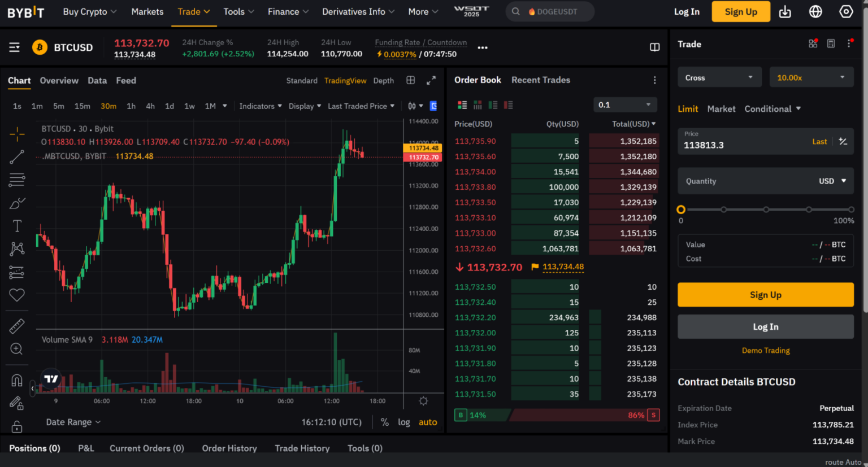This screenshot has width=868, height=467.
Task: Click the yellow Sign Up trade button
Action: tap(765, 295)
